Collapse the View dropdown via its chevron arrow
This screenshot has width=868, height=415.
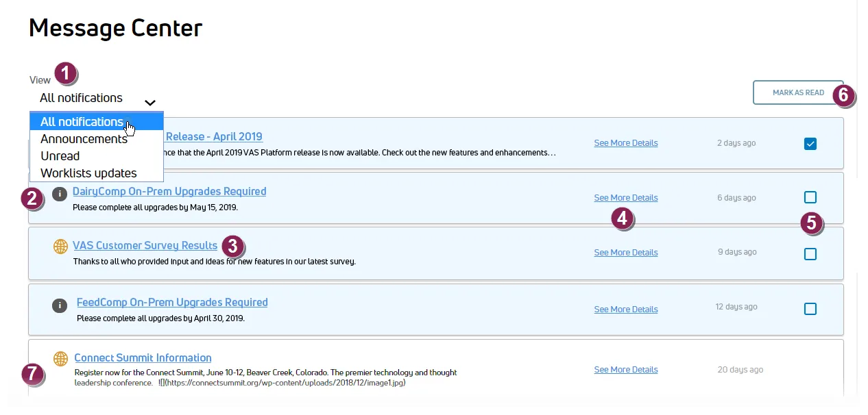(x=150, y=103)
